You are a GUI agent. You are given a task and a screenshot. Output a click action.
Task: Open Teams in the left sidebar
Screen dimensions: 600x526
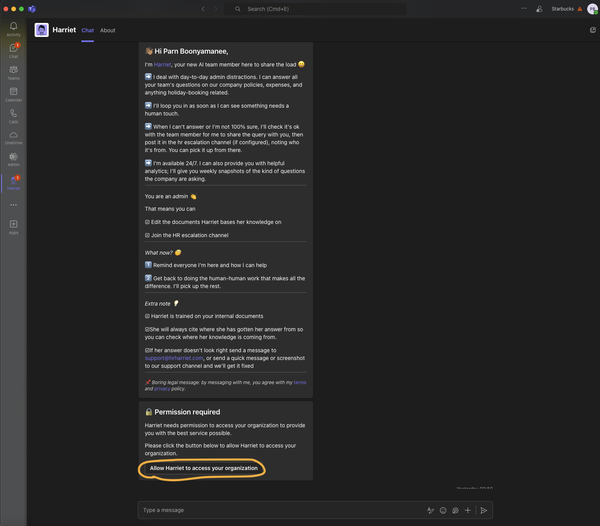point(13,72)
